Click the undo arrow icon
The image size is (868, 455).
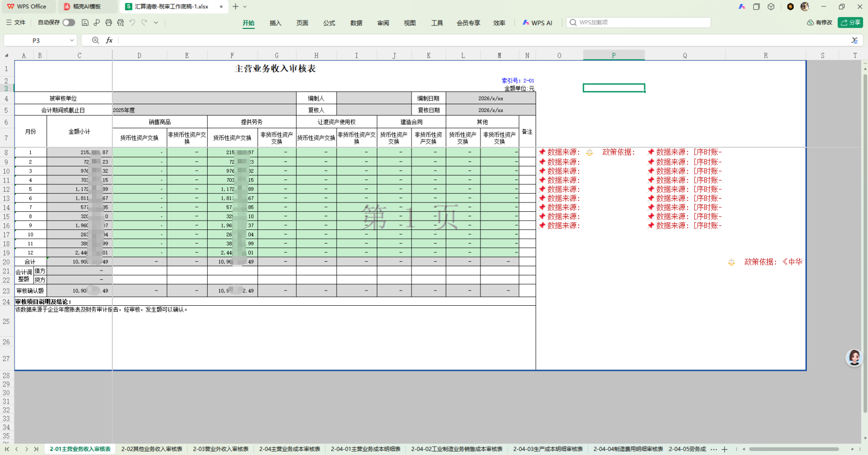[x=132, y=23]
